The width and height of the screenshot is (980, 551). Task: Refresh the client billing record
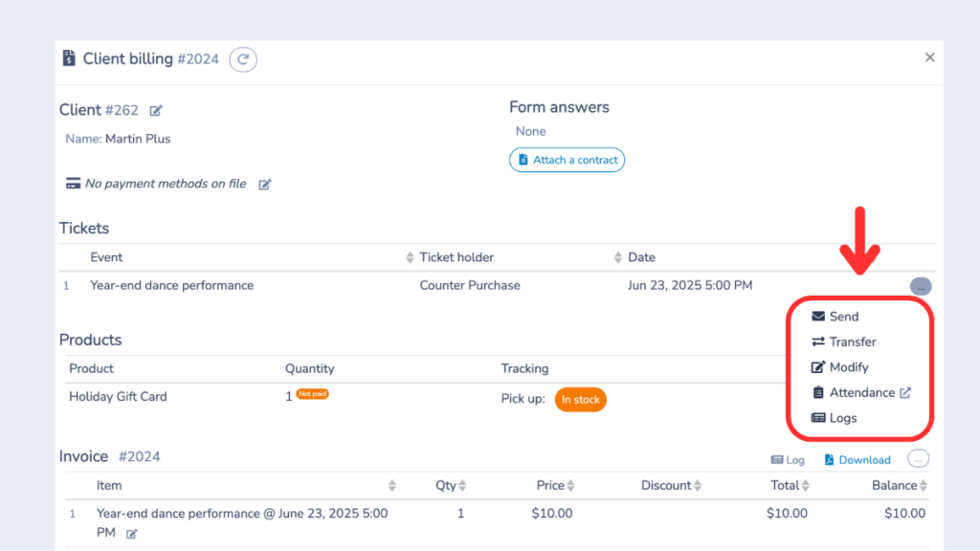pyautogui.click(x=242, y=58)
